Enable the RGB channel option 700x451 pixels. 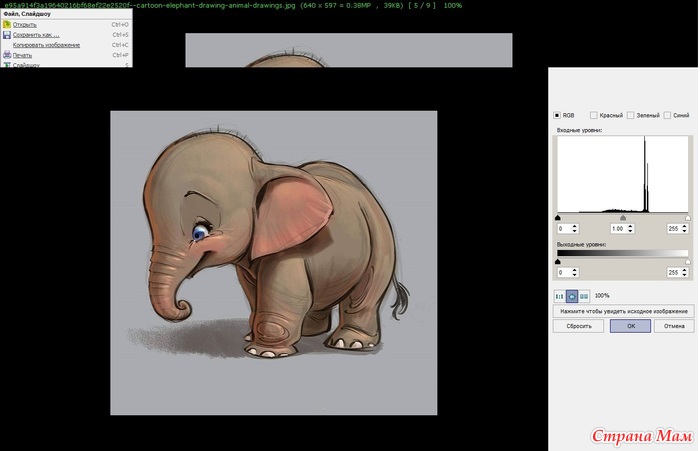point(557,115)
